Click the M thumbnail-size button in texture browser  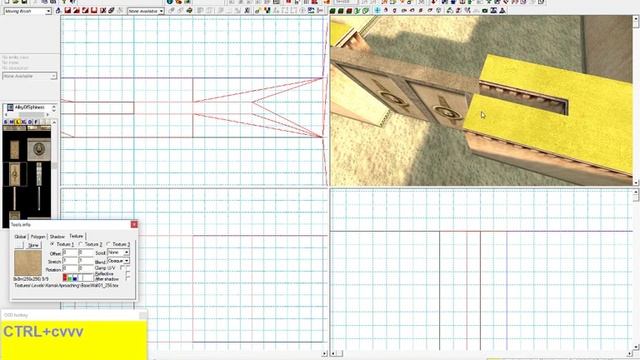[11, 122]
